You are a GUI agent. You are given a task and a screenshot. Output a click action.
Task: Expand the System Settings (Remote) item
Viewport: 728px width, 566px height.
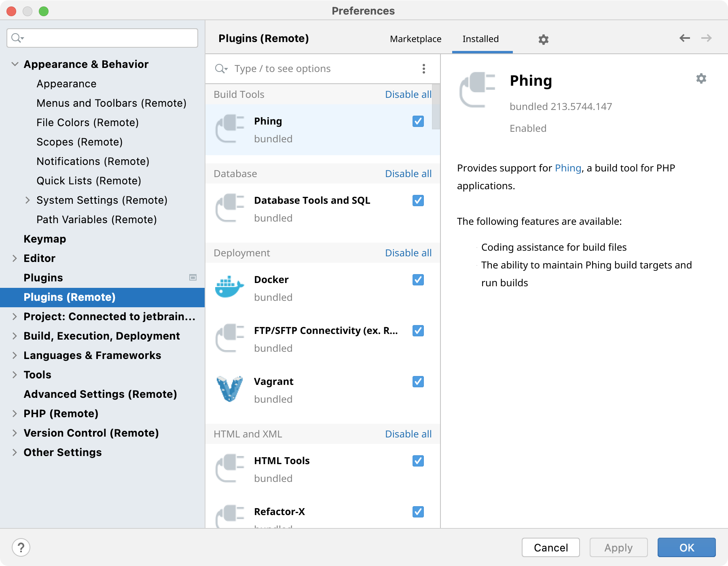28,200
